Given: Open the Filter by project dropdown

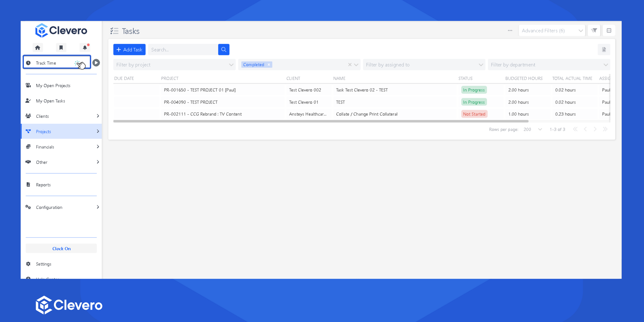Looking at the screenshot, I should click(x=174, y=65).
